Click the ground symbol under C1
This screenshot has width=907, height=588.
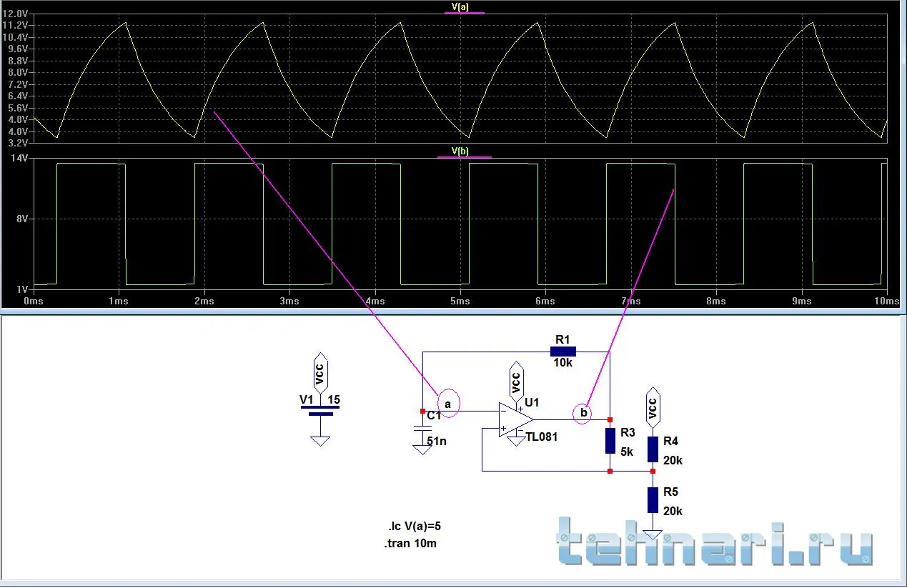click(x=422, y=449)
